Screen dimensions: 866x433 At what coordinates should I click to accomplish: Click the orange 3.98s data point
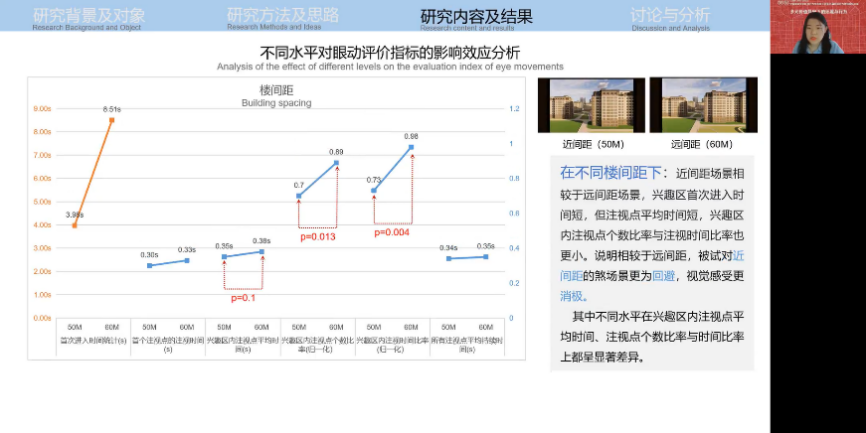point(75,226)
